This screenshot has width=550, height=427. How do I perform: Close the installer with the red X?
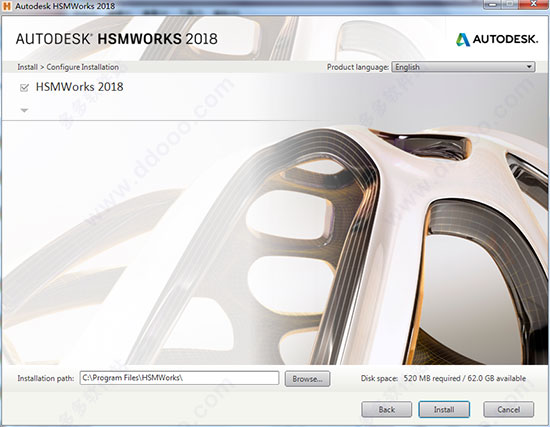click(x=534, y=5)
